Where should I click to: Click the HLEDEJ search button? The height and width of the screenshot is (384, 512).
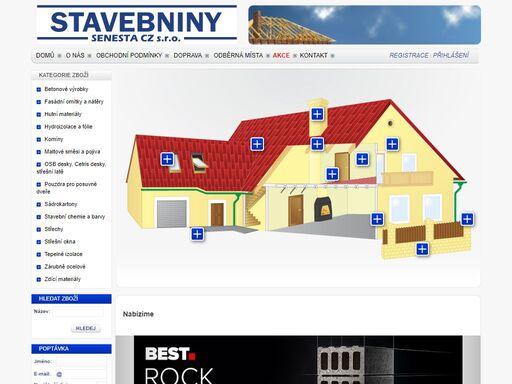pos(86,328)
